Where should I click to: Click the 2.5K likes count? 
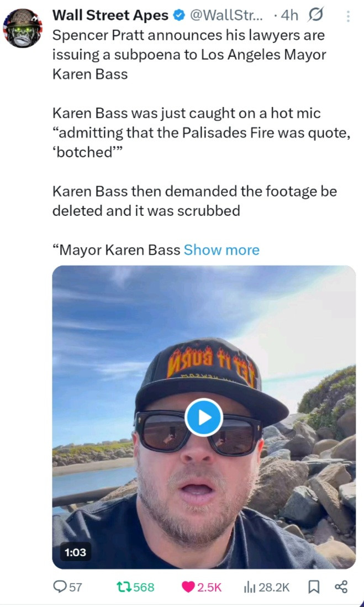pos(209,588)
